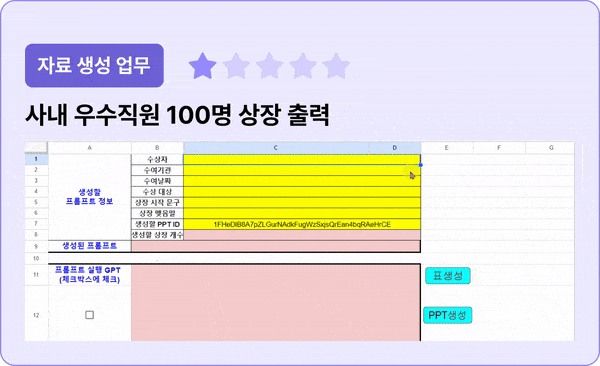Select column B header
The image size is (600, 366).
pyautogui.click(x=157, y=148)
